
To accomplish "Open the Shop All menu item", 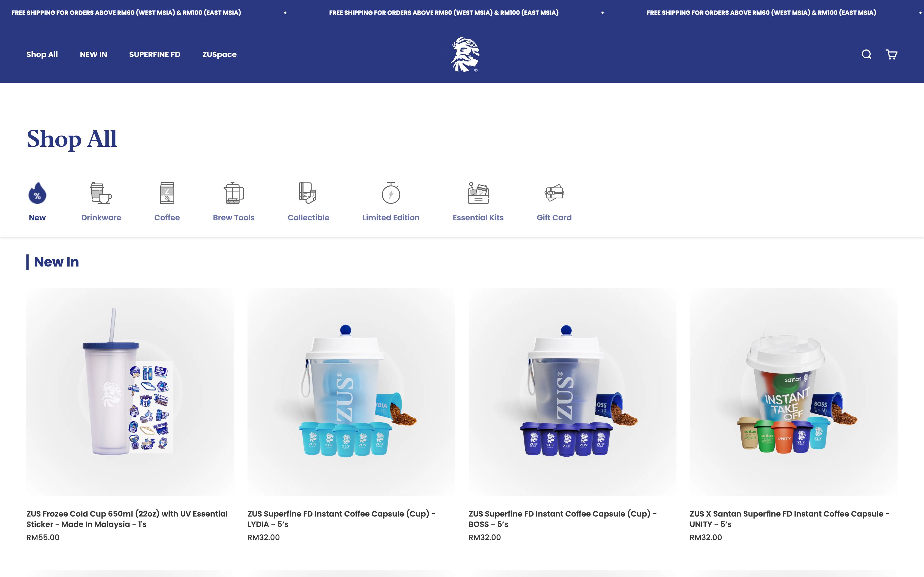I will [x=42, y=54].
